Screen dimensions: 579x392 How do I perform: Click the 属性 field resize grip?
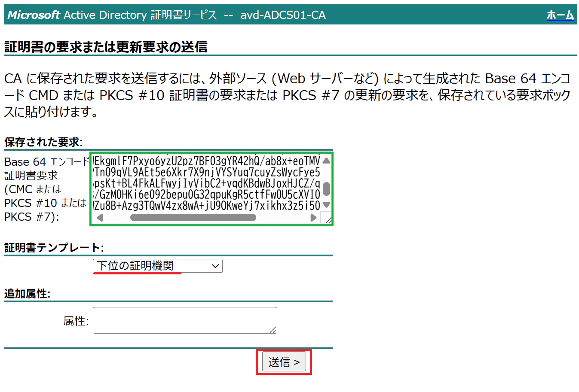[x=273, y=330]
